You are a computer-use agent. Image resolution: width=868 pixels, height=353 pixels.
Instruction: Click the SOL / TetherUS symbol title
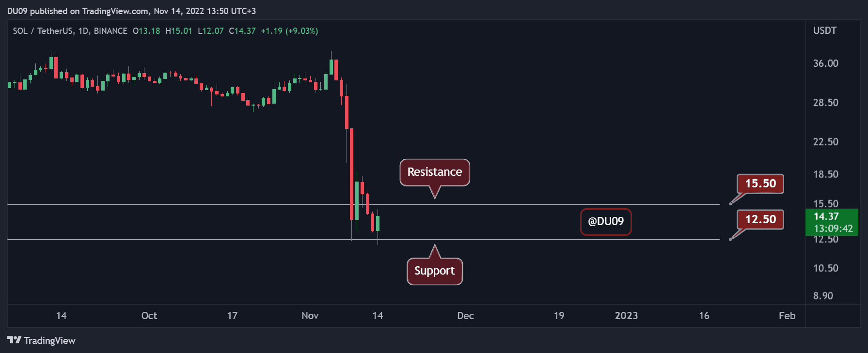[x=43, y=31]
